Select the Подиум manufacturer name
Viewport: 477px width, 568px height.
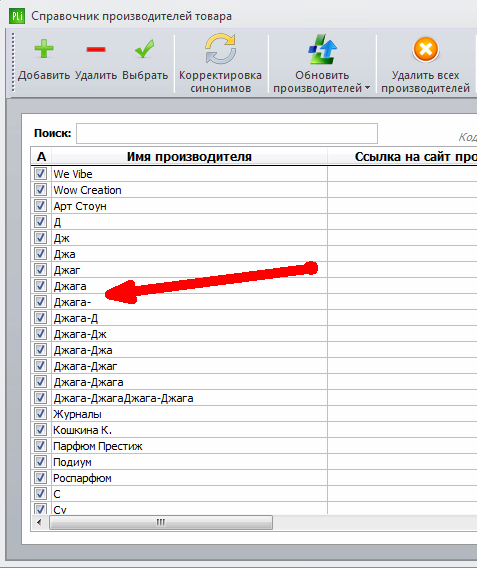pyautogui.click(x=72, y=462)
